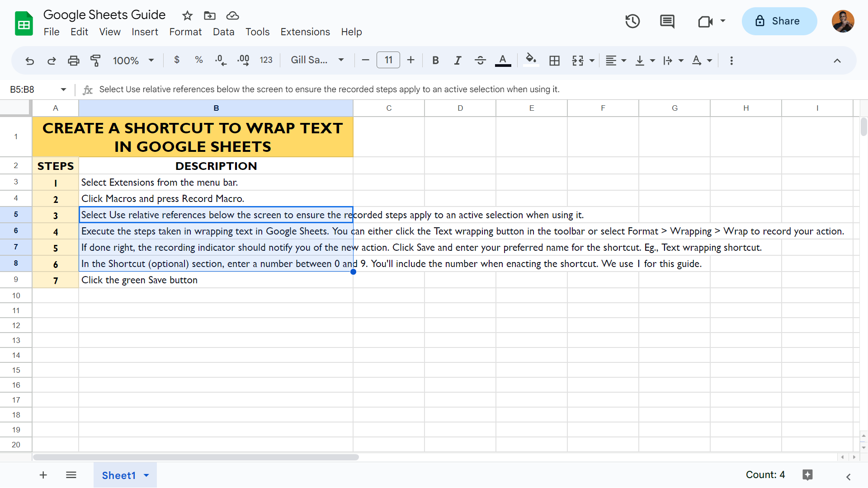Click the Share button
Viewport: 868px width, 488px height.
tap(779, 21)
